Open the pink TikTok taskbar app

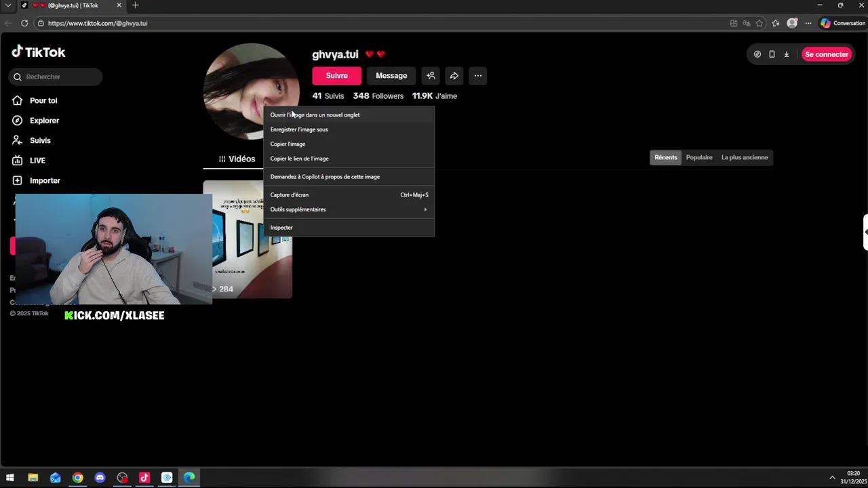tap(144, 478)
